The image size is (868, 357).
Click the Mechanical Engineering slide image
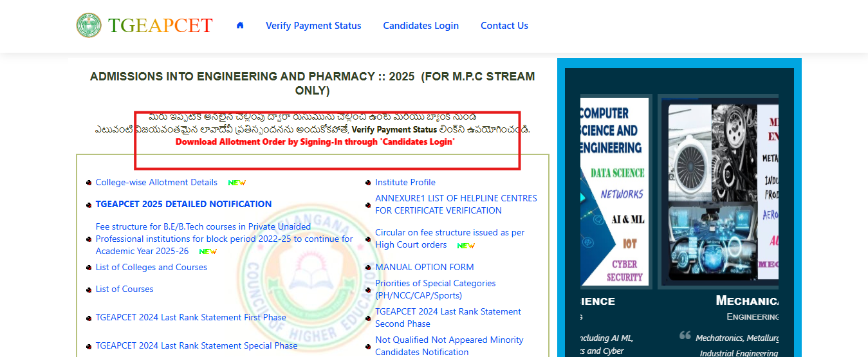click(x=720, y=192)
